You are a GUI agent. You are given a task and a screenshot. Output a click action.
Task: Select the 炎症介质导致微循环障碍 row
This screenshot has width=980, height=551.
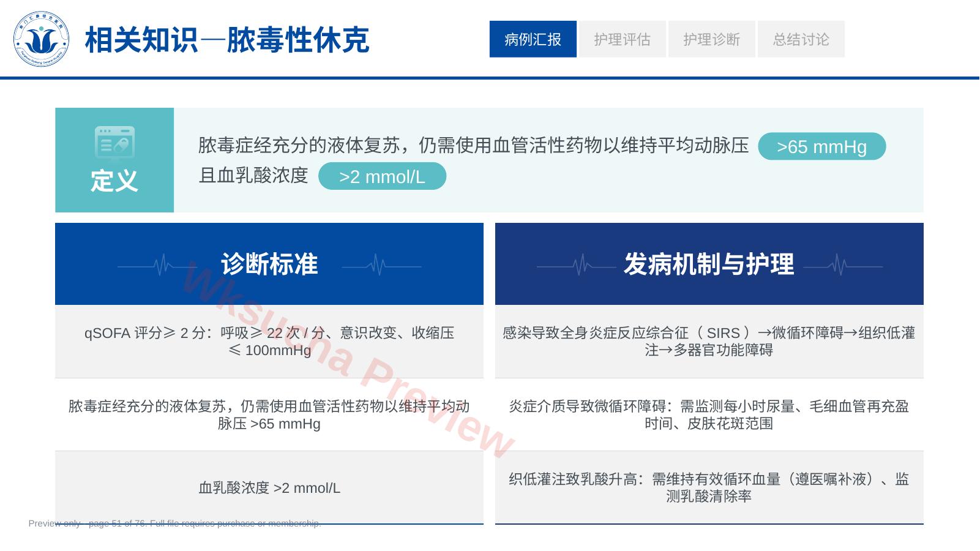coord(709,415)
